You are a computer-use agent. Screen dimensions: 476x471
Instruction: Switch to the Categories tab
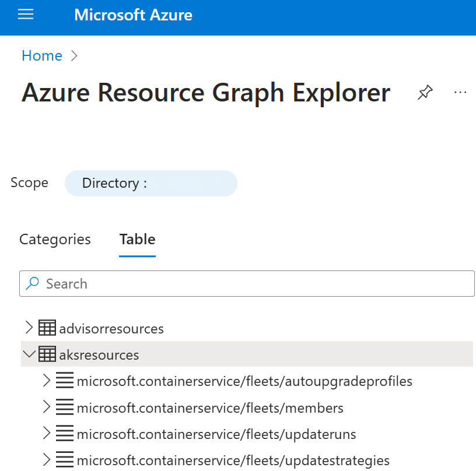coord(55,240)
